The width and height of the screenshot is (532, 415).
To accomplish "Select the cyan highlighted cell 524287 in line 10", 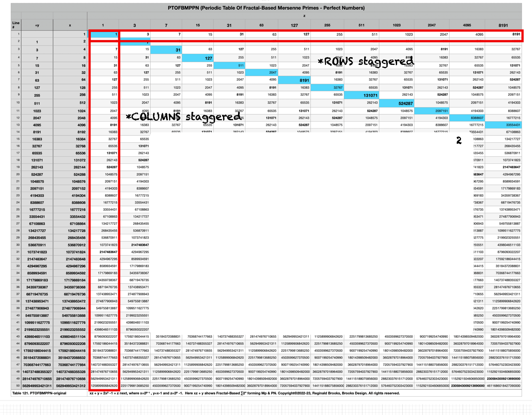I will pyautogui.click(x=397, y=103).
